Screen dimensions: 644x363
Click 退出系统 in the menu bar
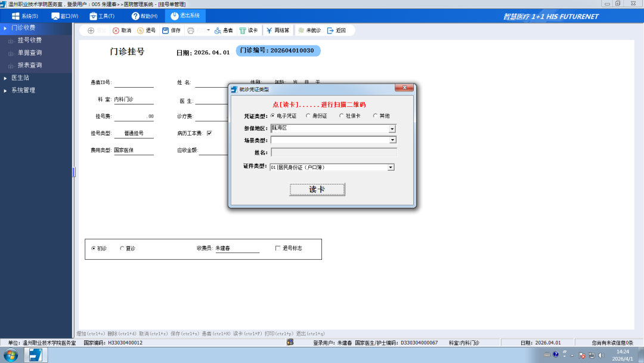click(x=185, y=16)
